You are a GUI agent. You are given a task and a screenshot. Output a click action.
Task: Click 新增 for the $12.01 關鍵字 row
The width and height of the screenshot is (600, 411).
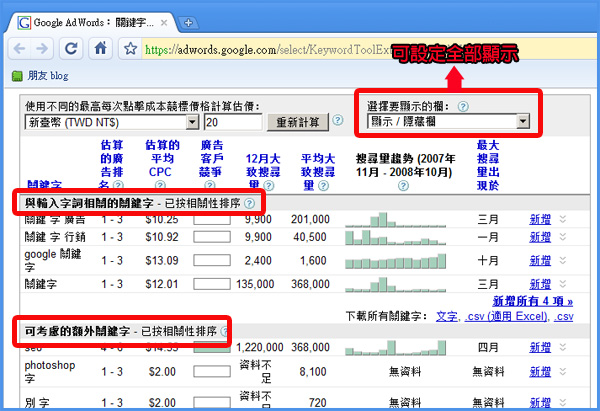click(x=540, y=284)
